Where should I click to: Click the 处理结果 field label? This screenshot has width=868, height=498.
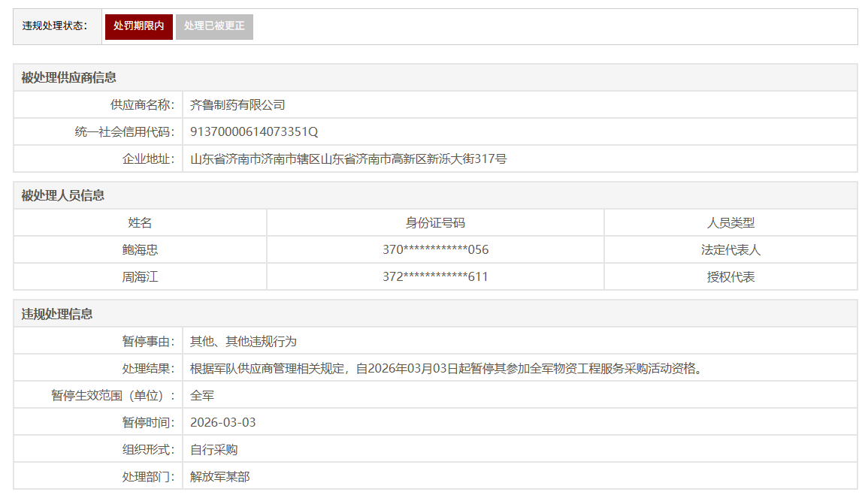148,369
